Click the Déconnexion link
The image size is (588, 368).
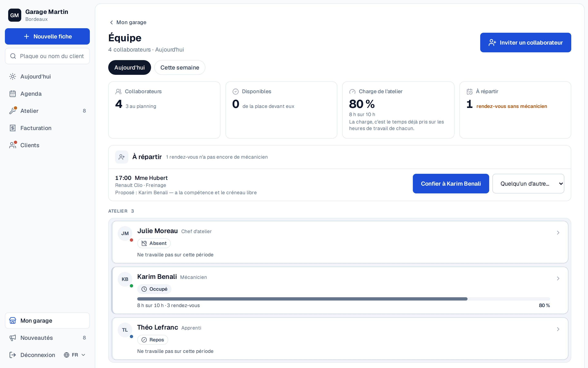click(x=32, y=355)
